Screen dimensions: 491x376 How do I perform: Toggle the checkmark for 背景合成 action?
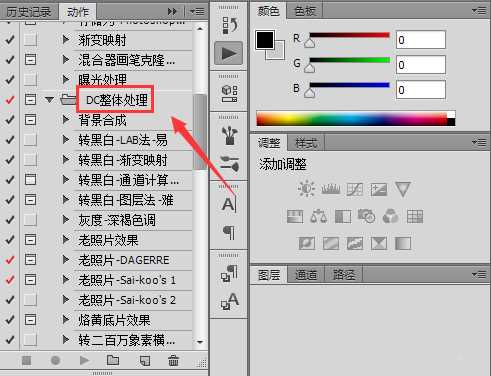[10, 120]
